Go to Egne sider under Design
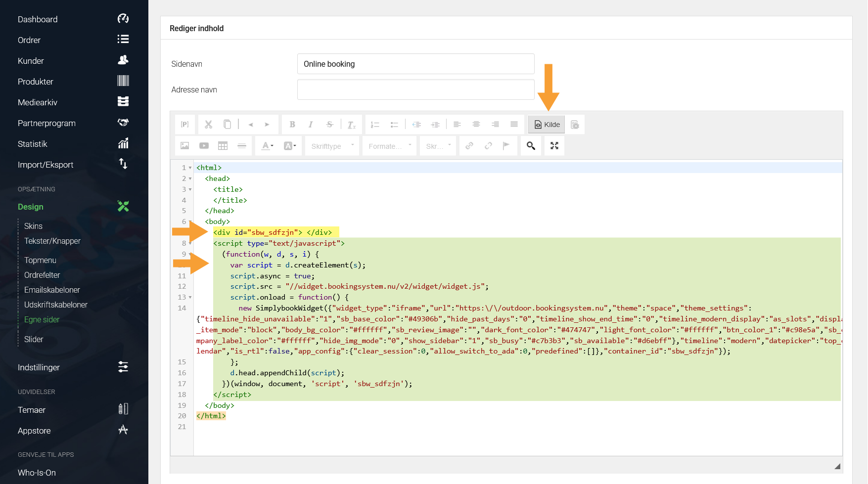868x484 pixels. (x=42, y=319)
